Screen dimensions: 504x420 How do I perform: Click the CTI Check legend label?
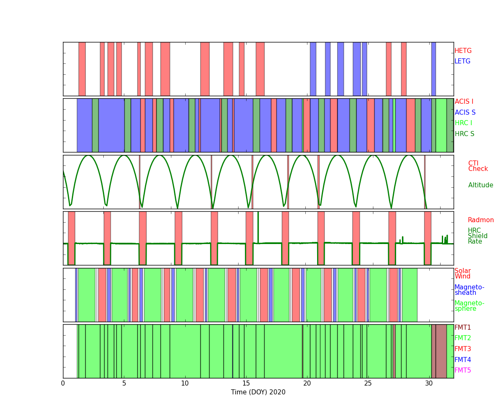pyautogui.click(x=478, y=166)
